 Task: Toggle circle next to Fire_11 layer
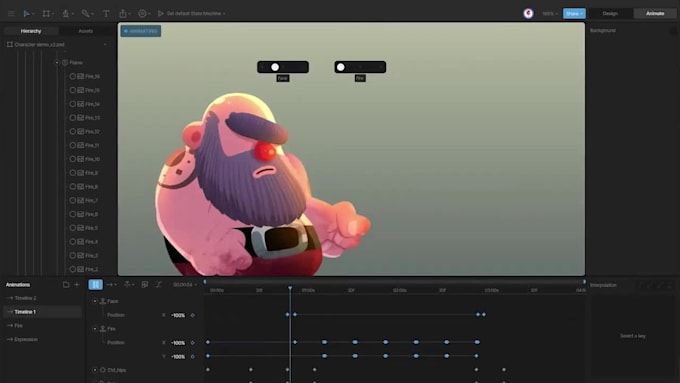click(x=72, y=145)
